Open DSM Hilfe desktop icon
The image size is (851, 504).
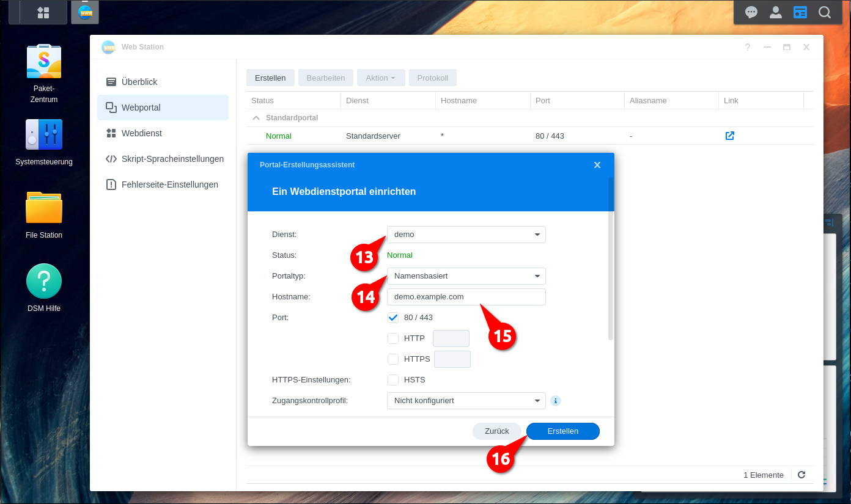pyautogui.click(x=44, y=281)
